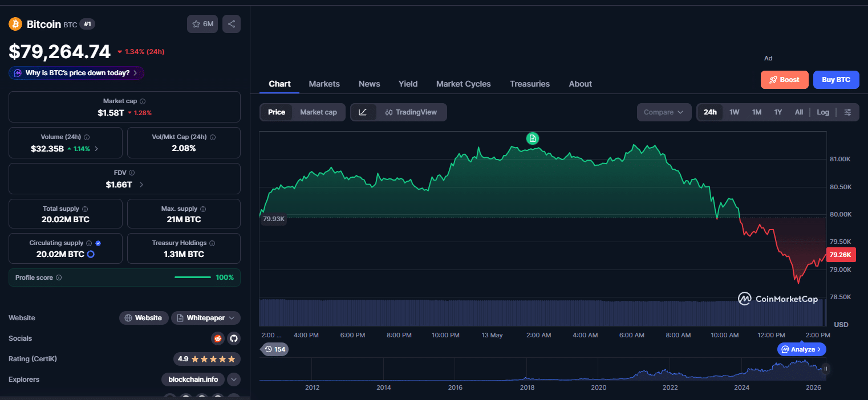Image resolution: width=868 pixels, height=400 pixels.
Task: Open the Compare dropdown
Action: [x=664, y=112]
